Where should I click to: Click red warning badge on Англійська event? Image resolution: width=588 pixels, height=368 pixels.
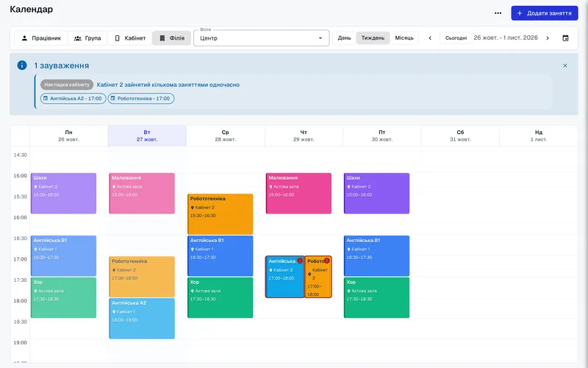[x=300, y=261]
